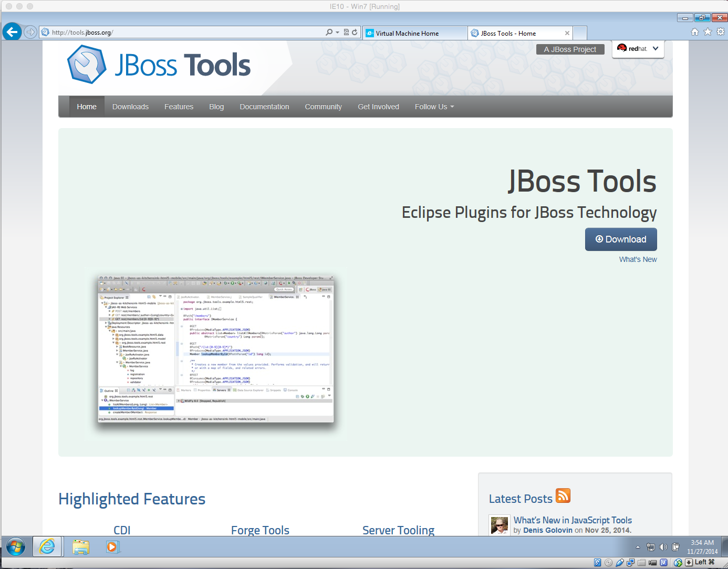Open Windows Explorer from the taskbar
Image resolution: width=728 pixels, height=569 pixels.
[81, 547]
